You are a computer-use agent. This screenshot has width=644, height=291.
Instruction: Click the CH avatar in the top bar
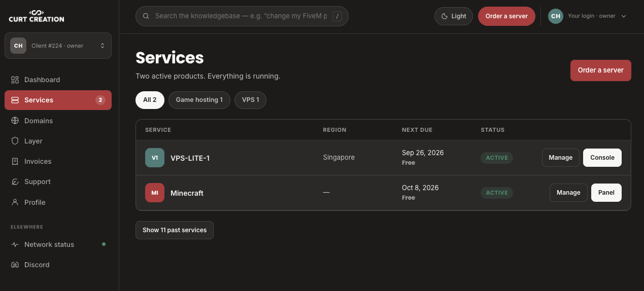tap(556, 16)
